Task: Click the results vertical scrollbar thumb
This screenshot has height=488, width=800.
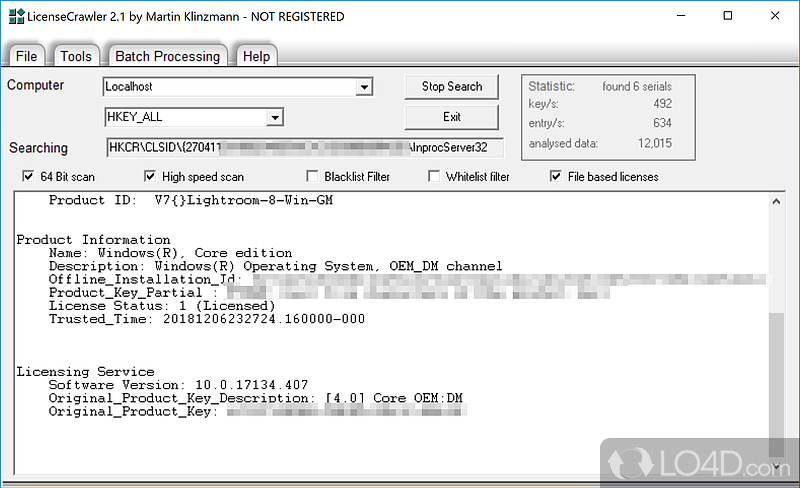Action: [776, 384]
